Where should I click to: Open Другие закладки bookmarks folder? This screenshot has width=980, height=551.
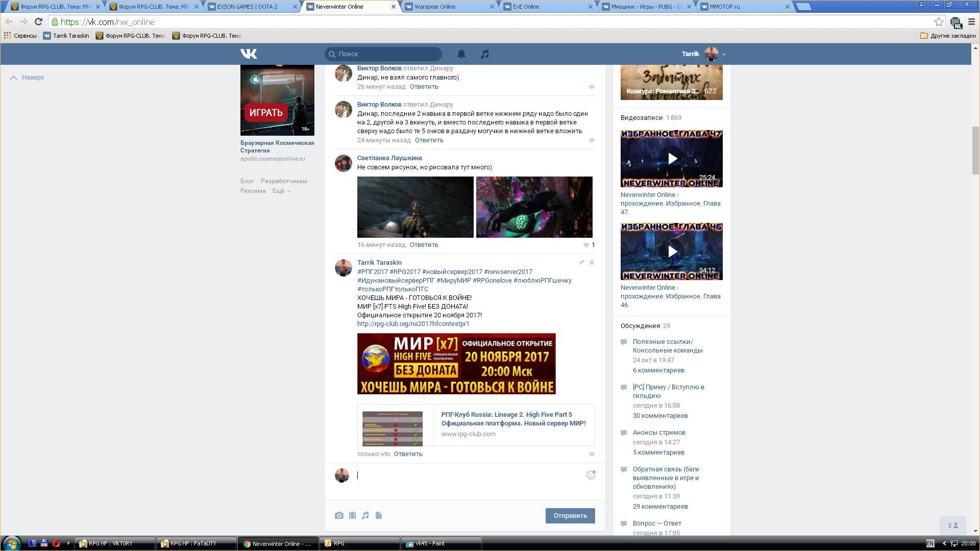[948, 36]
